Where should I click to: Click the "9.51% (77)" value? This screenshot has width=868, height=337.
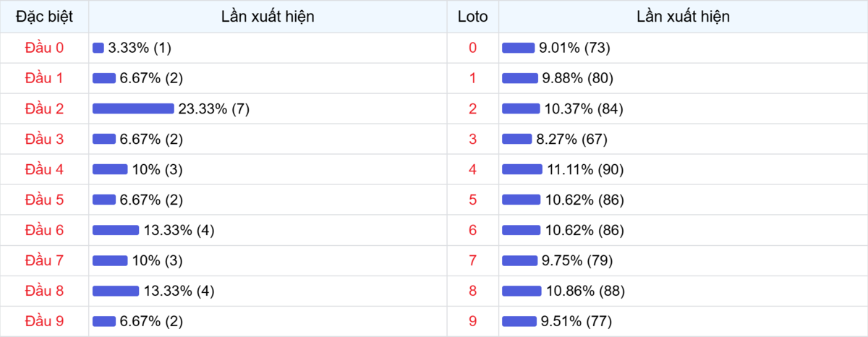(576, 321)
